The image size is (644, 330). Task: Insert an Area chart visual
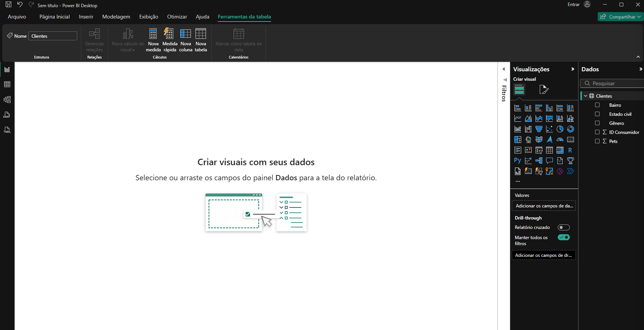coord(528,118)
